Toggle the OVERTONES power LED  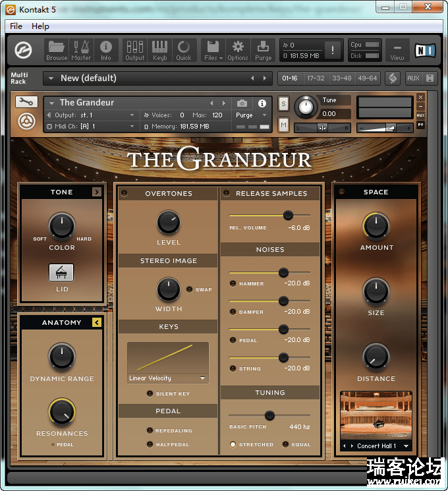[125, 193]
